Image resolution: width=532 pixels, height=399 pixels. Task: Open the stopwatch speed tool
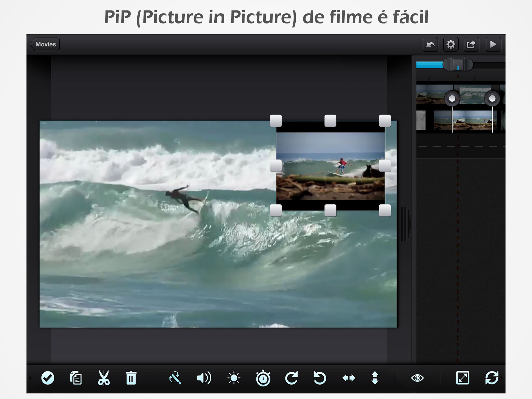[263, 378]
